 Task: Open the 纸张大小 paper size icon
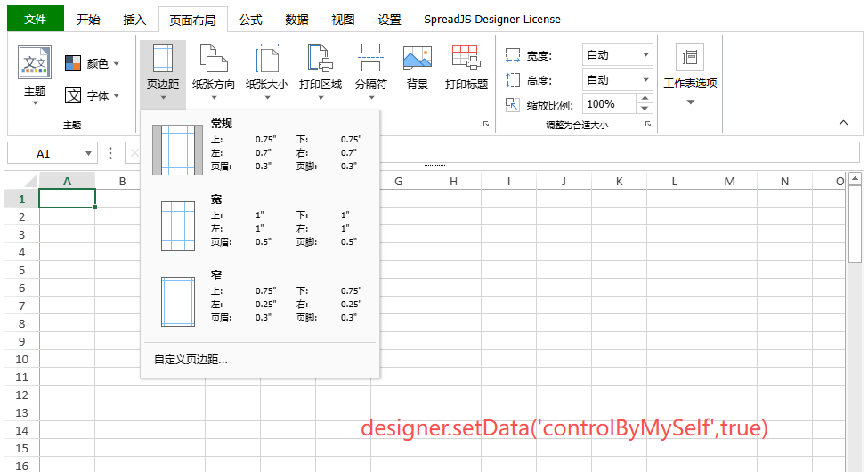click(267, 58)
